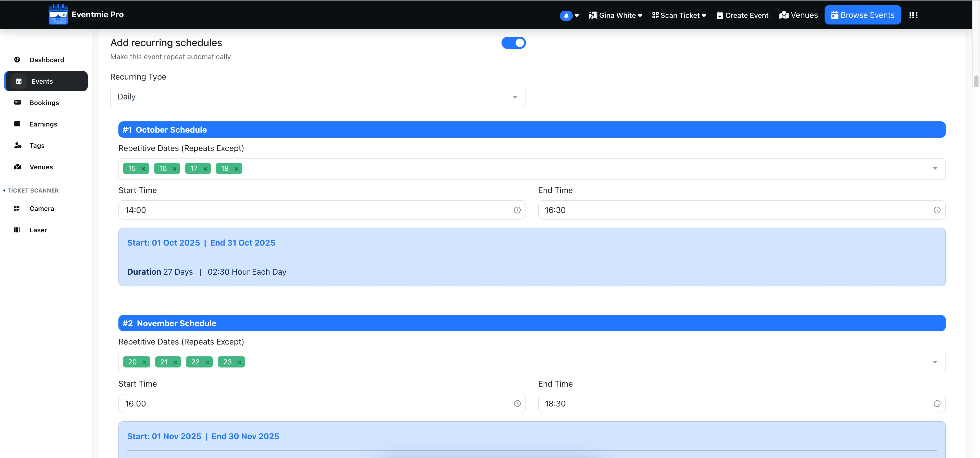
Task: Remove date 15 from October schedule
Action: (143, 169)
